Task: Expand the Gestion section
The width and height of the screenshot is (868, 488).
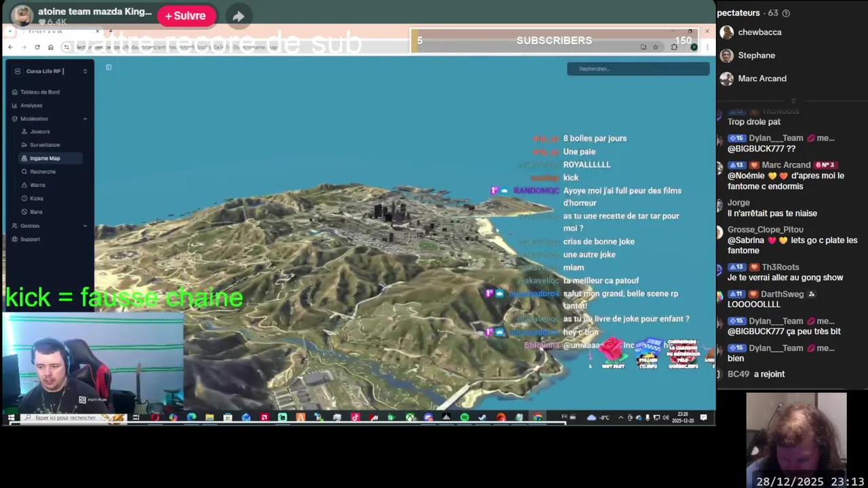Action: tap(50, 226)
